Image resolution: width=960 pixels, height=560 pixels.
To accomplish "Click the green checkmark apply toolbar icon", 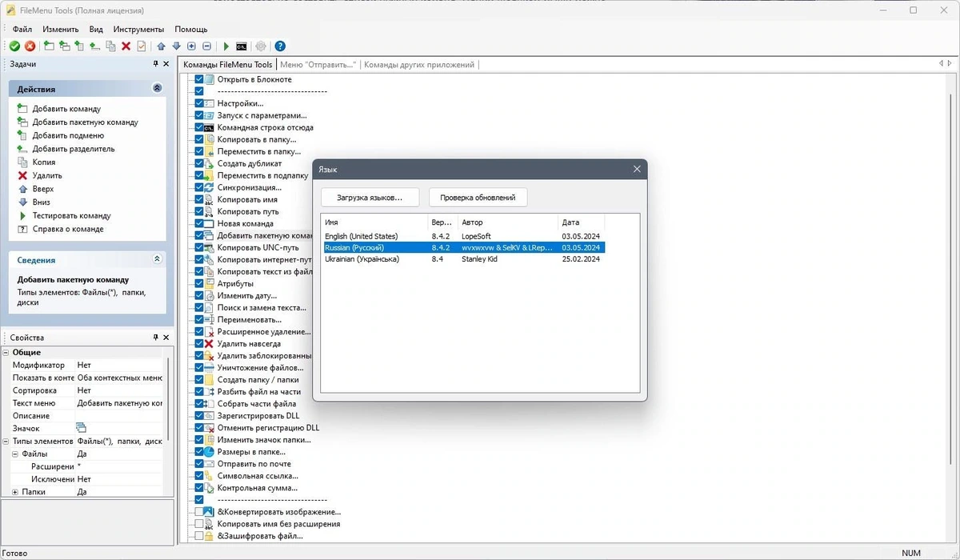I will click(14, 46).
